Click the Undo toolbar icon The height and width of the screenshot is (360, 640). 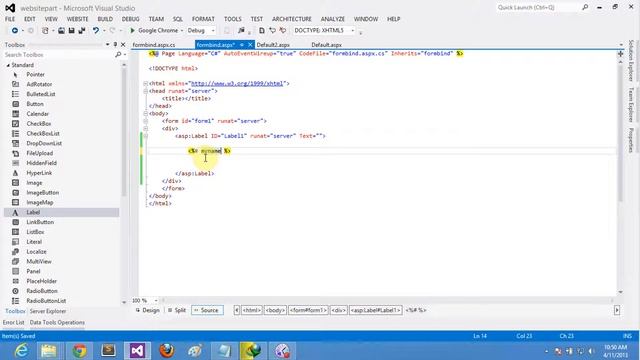pos(96,31)
